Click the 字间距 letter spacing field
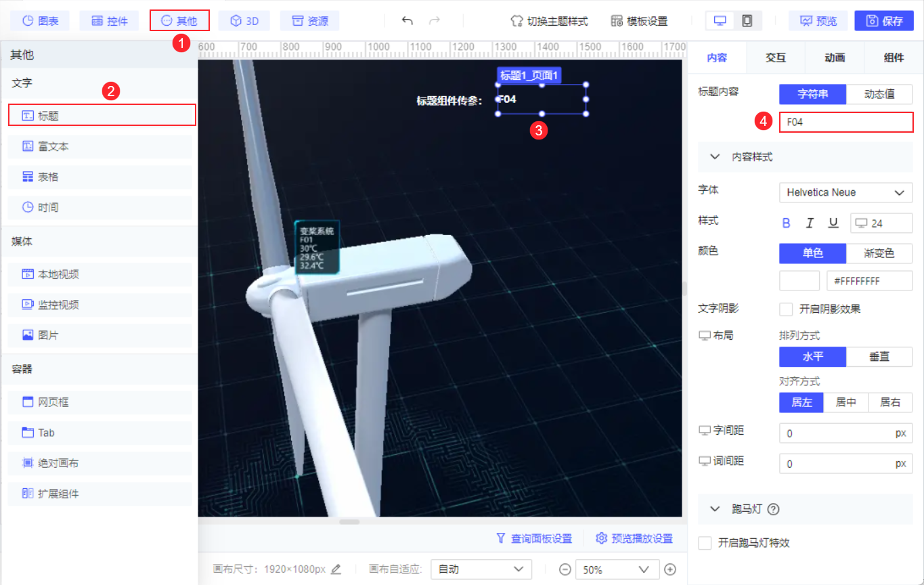 click(x=846, y=433)
